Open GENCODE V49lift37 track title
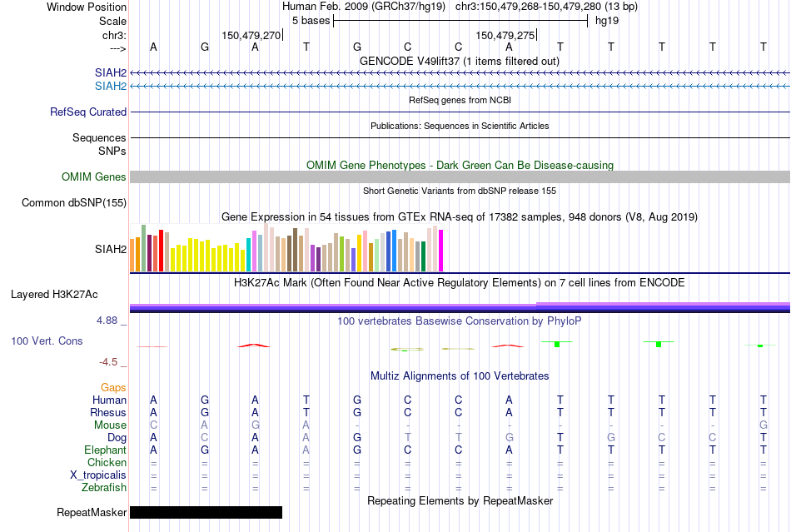Image resolution: width=791 pixels, height=532 pixels. pos(460,61)
